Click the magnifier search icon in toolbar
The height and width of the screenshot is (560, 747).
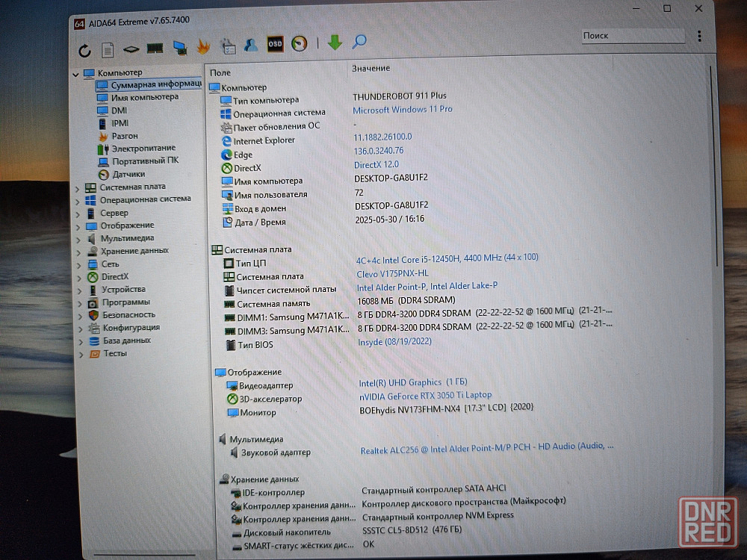coord(359,42)
